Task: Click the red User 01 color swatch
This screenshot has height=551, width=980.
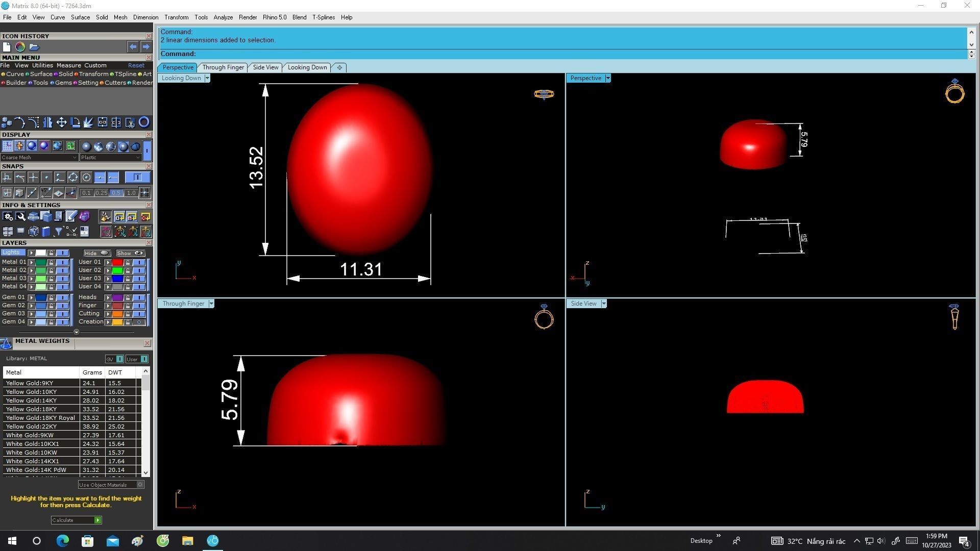Action: (117, 262)
